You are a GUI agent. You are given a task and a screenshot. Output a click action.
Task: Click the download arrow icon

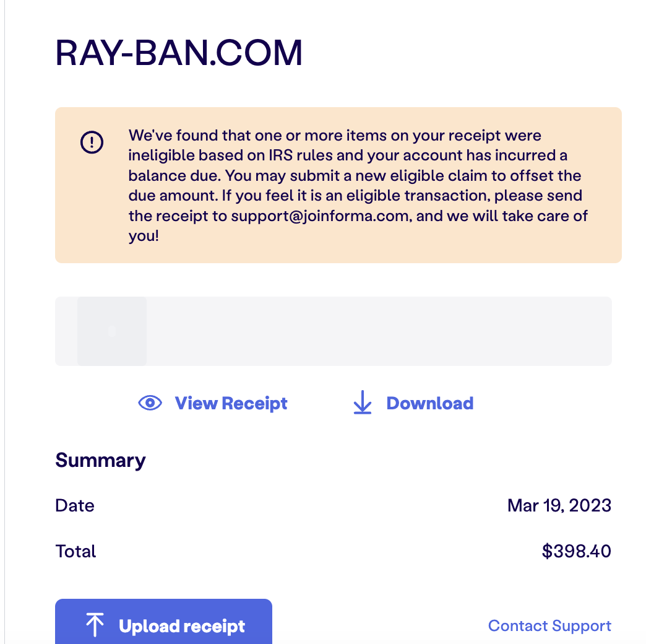(x=362, y=404)
